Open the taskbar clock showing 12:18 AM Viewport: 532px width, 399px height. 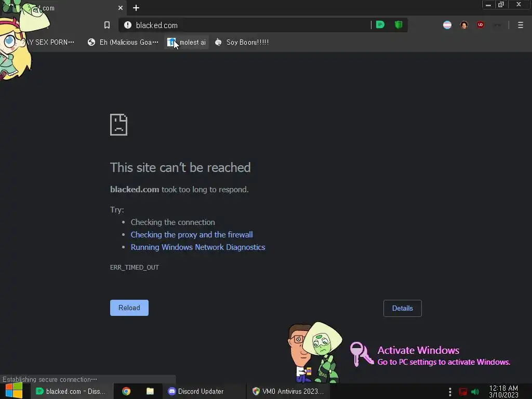[503, 391]
